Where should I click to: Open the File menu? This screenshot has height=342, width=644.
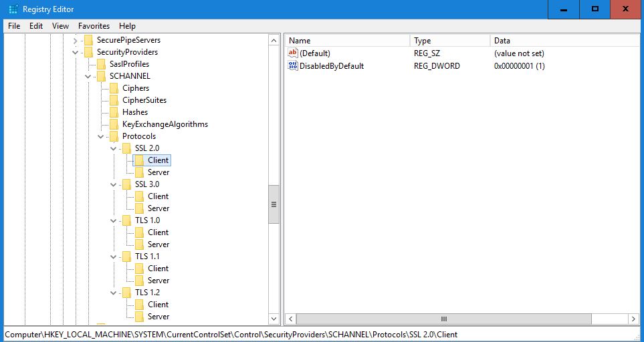[x=14, y=26]
